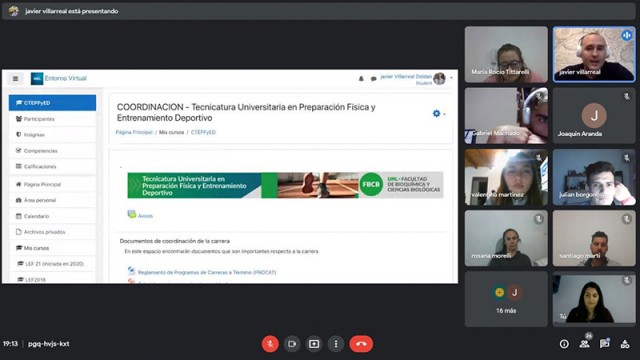Open the meeting details info icon
The height and width of the screenshot is (360, 640).
(564, 344)
